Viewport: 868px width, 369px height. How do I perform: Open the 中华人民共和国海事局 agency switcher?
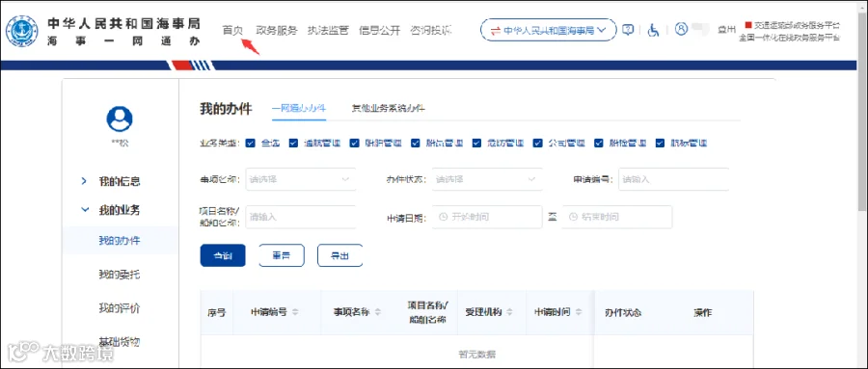click(x=548, y=30)
